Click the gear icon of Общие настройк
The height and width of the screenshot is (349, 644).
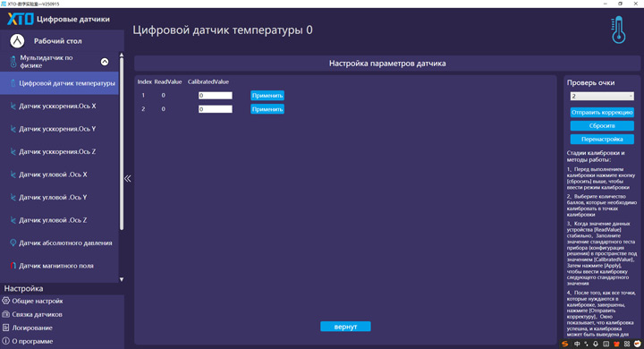(x=5, y=301)
